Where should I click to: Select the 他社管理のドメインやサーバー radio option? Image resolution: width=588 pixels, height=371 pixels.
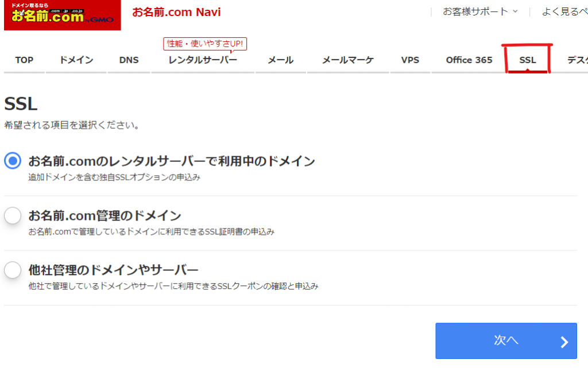13,270
